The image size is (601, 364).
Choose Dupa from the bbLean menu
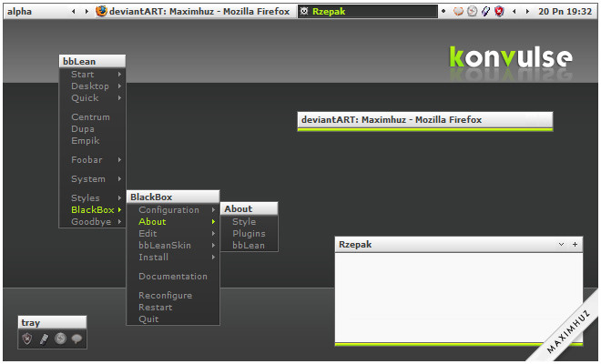pos(92,129)
